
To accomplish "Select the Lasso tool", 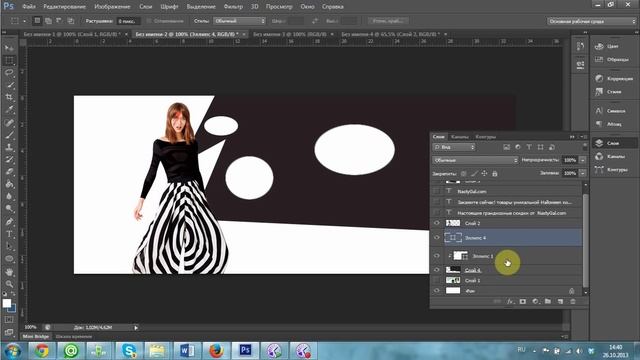I will tap(9, 73).
